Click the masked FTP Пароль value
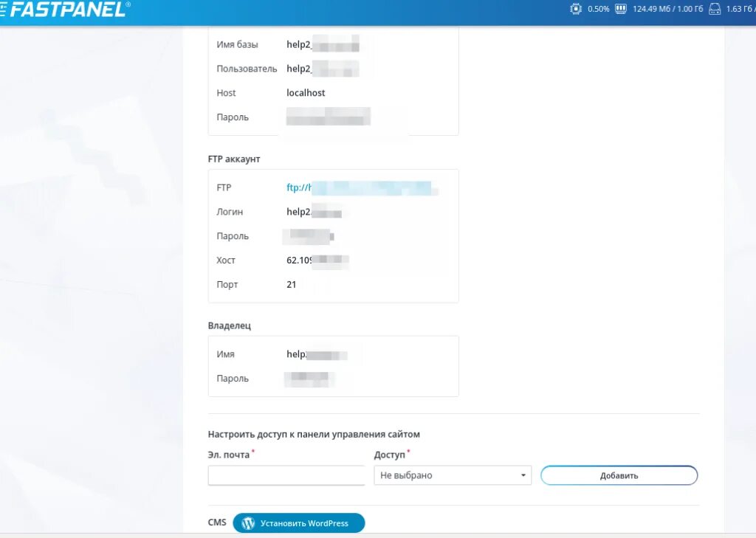 [x=309, y=236]
